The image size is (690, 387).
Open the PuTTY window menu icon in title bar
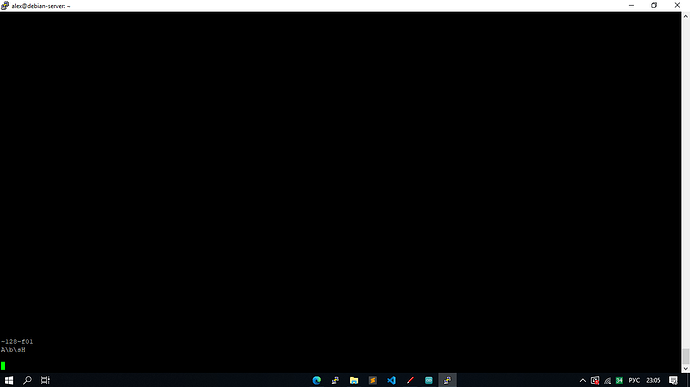pyautogui.click(x=5, y=6)
